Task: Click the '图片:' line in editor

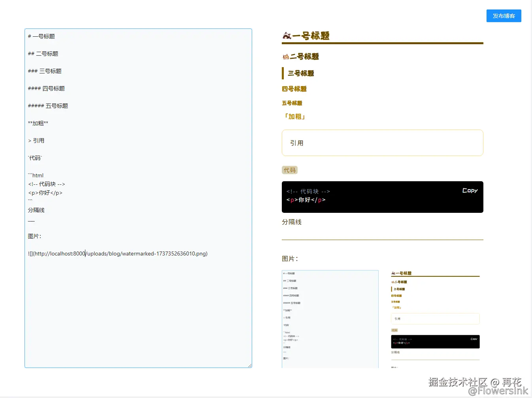Action: click(35, 236)
